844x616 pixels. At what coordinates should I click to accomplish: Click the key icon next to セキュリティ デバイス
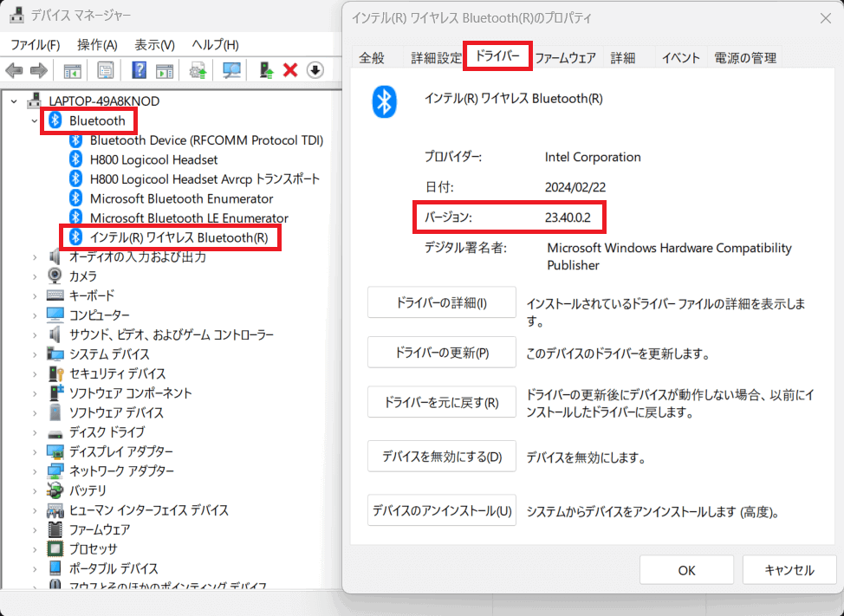[56, 373]
